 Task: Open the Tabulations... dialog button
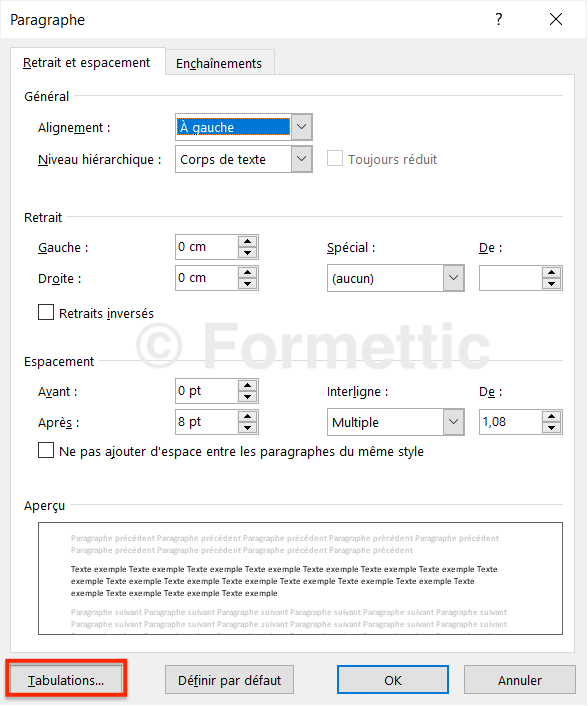click(66, 680)
